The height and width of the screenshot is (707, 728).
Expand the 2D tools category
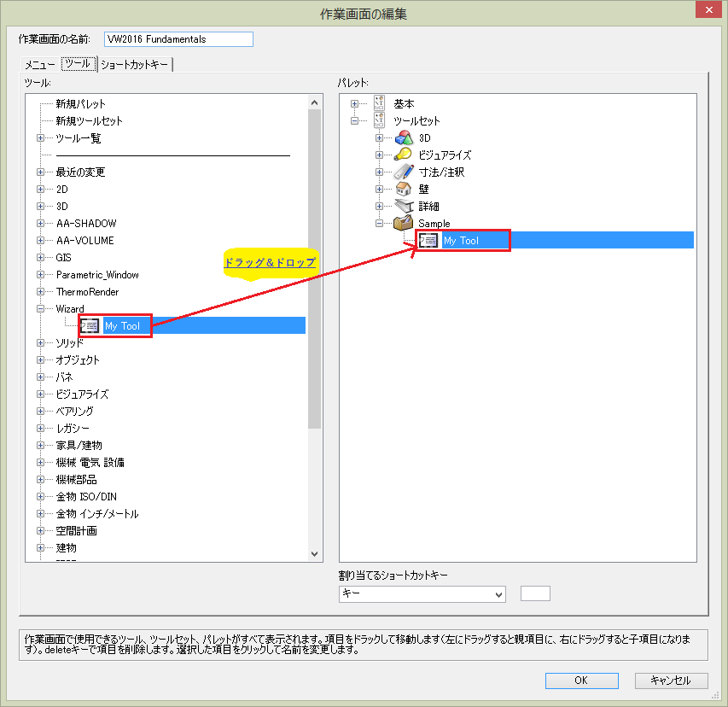[40, 189]
